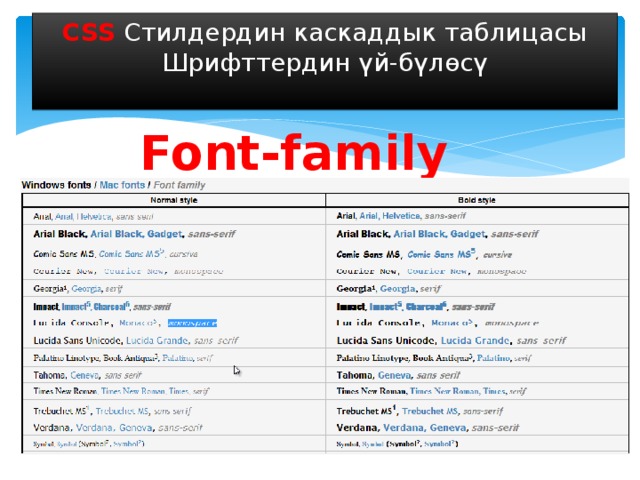Select the Bold style column header
This screenshot has width=640, height=480.
[x=477, y=200]
